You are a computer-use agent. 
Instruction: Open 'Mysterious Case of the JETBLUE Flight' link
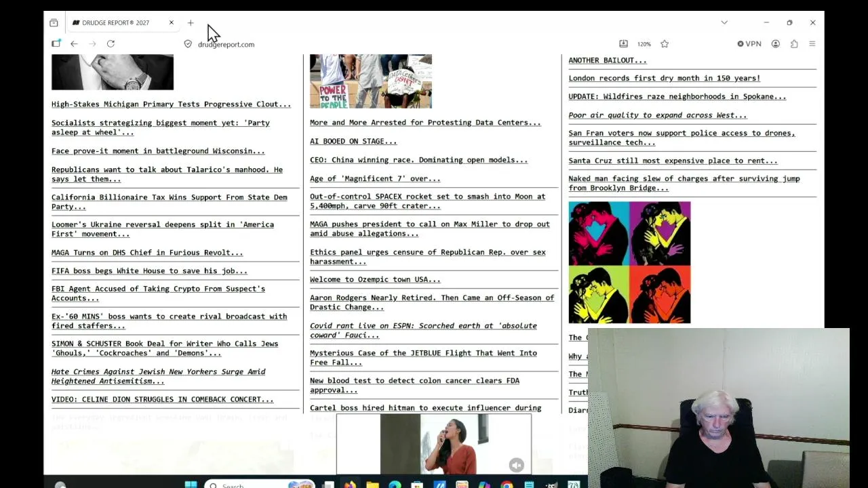(423, 357)
